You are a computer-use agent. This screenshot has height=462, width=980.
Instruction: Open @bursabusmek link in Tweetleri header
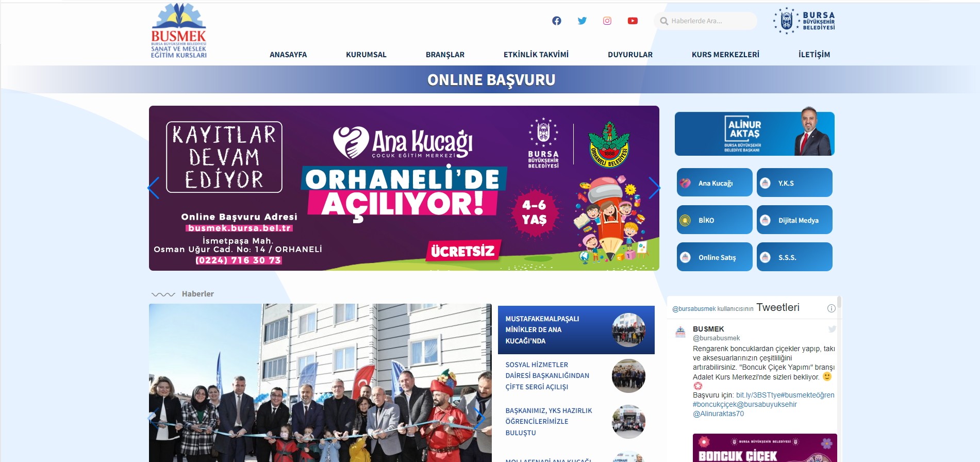(694, 309)
